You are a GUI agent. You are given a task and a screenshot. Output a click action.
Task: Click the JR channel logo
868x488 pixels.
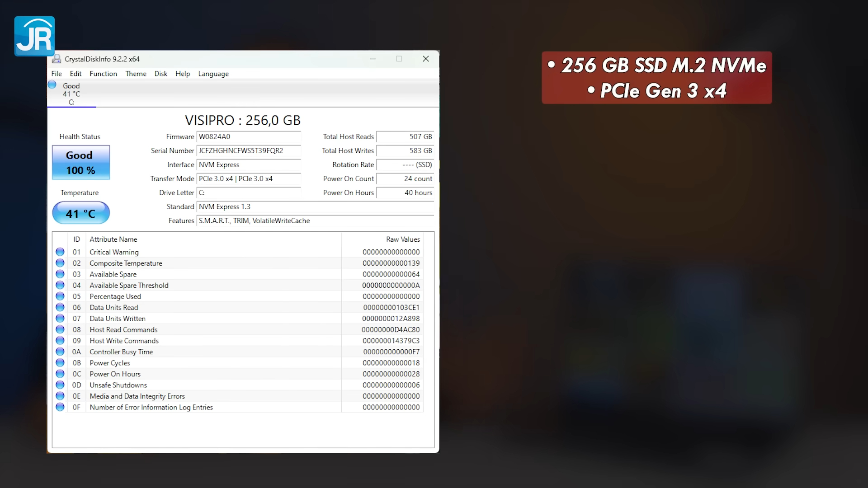(34, 36)
